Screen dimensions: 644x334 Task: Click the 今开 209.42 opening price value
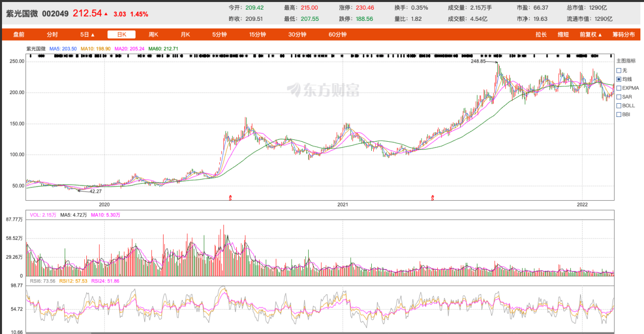pyautogui.click(x=254, y=8)
